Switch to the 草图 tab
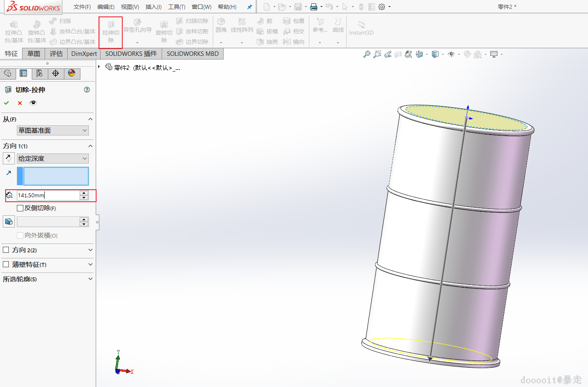The image size is (588, 387). click(34, 54)
